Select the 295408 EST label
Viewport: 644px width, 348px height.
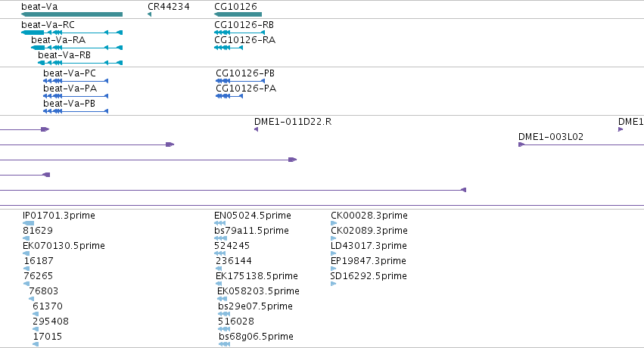pos(51,322)
